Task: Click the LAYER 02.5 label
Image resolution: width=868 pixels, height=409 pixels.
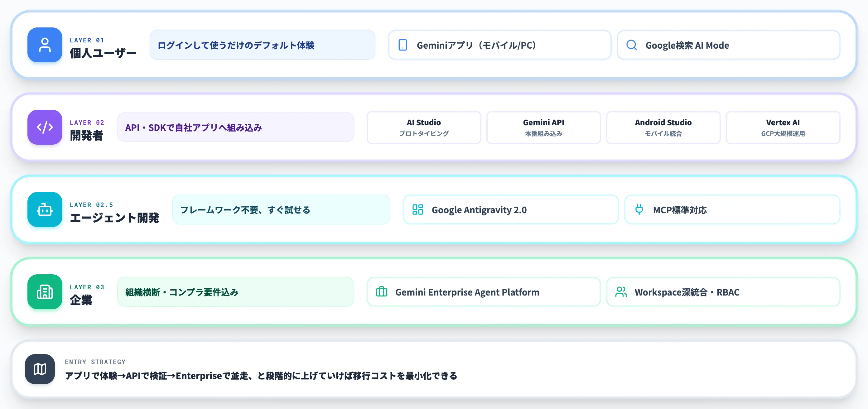Action: click(91, 205)
